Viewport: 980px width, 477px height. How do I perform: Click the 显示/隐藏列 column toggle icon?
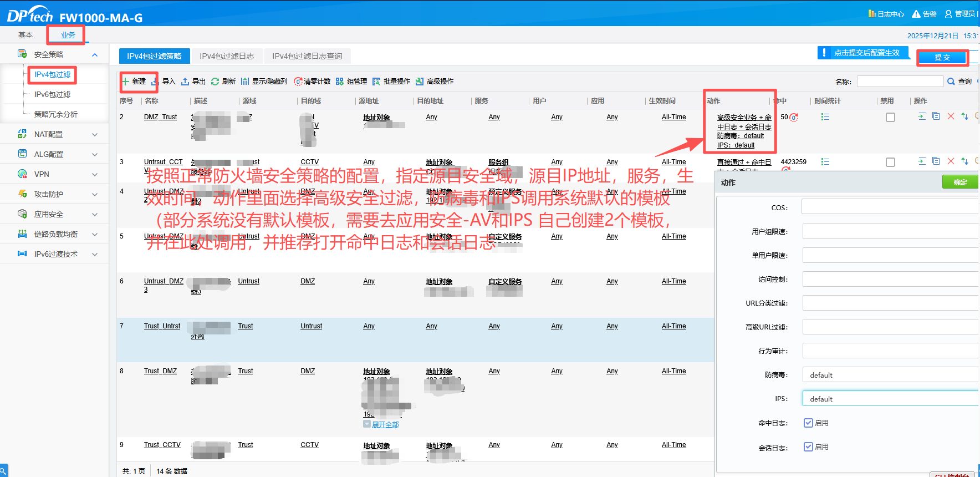tap(245, 82)
